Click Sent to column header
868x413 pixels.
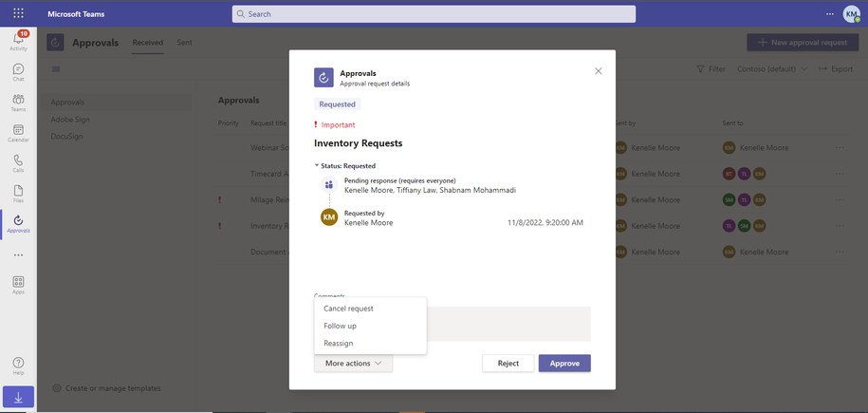pyautogui.click(x=733, y=123)
